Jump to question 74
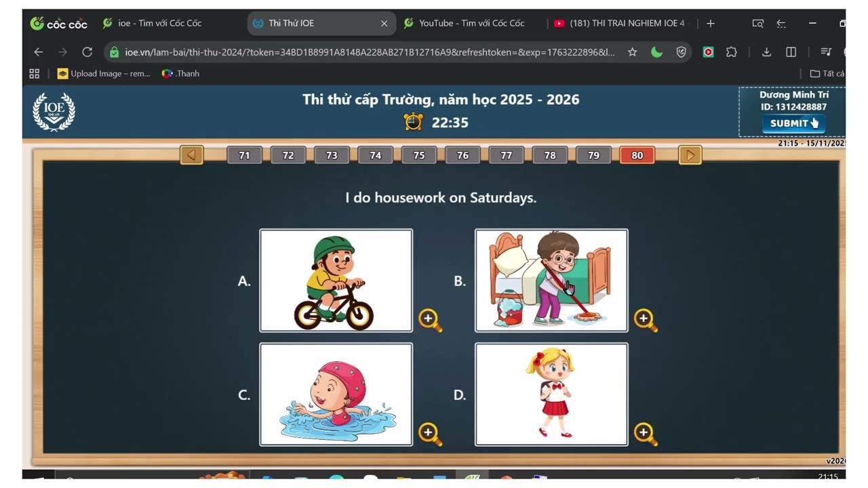 click(375, 155)
